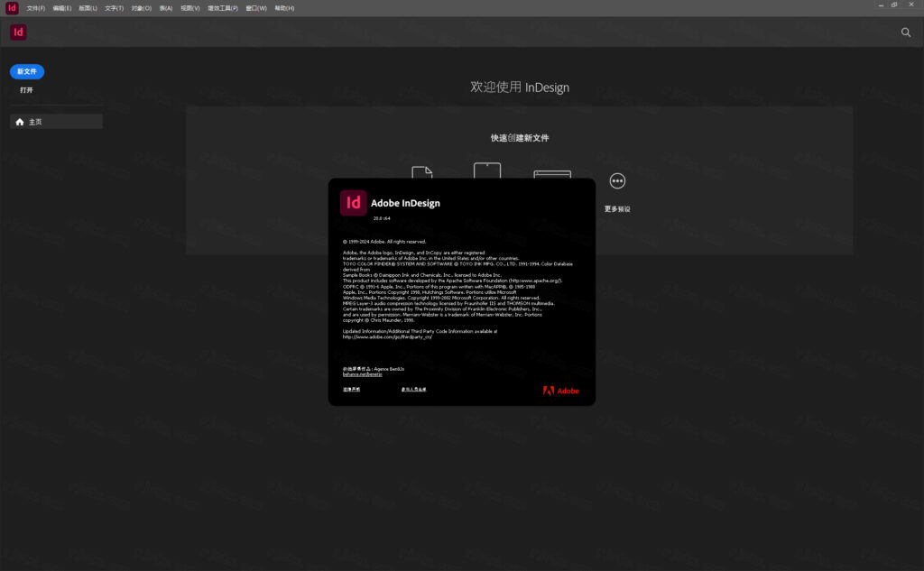This screenshot has width=924, height=571.
Task: Click the Adobe logo in the about dialog
Action: 561,390
